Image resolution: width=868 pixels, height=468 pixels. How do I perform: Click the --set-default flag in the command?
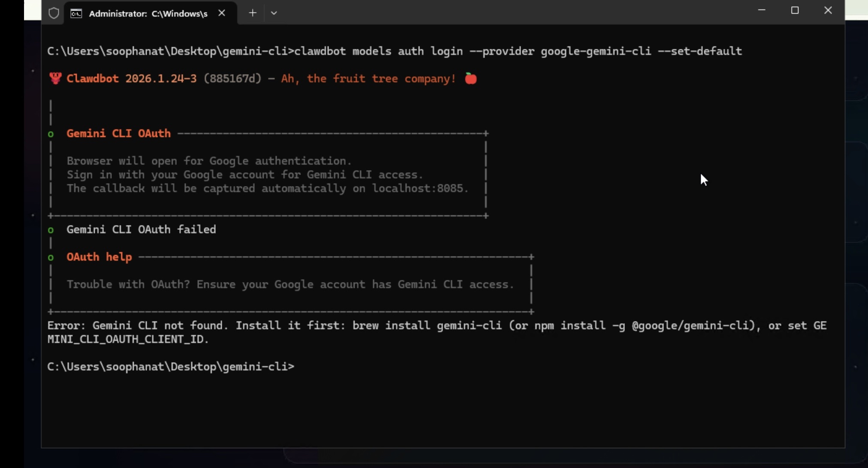pyautogui.click(x=699, y=51)
